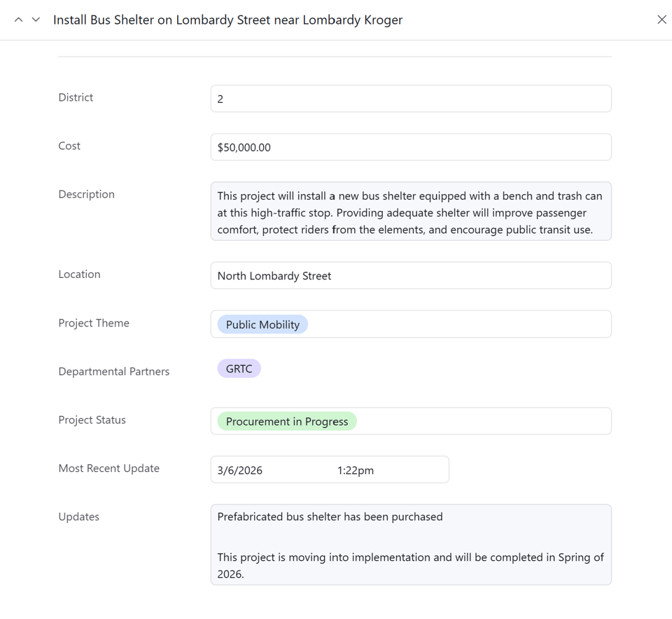Click the Project Status label
Screen dimensions: 672x619
pos(91,419)
